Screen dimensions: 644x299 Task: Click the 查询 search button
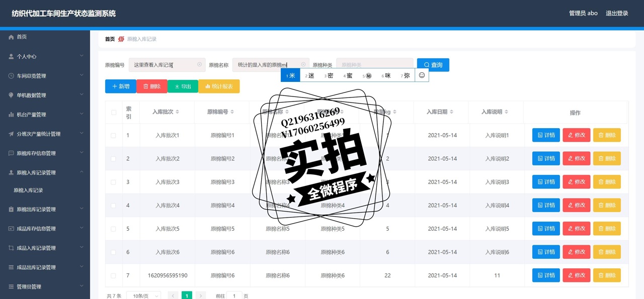(x=433, y=65)
